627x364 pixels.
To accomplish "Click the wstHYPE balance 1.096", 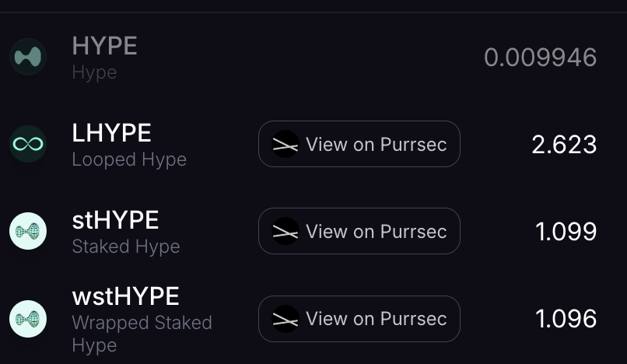I will pyautogui.click(x=566, y=319).
